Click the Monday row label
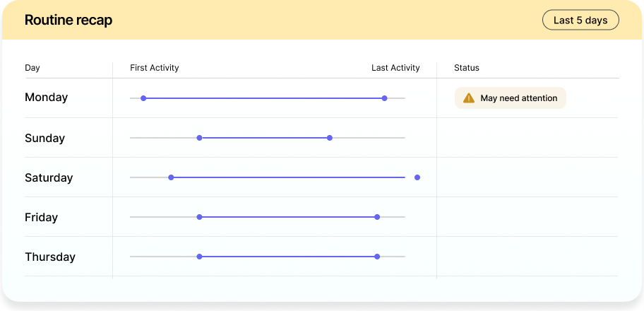The width and height of the screenshot is (644, 311). [x=47, y=98]
